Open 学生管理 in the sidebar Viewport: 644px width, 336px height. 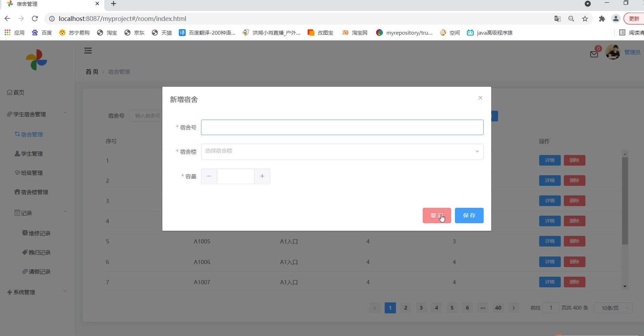(x=32, y=154)
